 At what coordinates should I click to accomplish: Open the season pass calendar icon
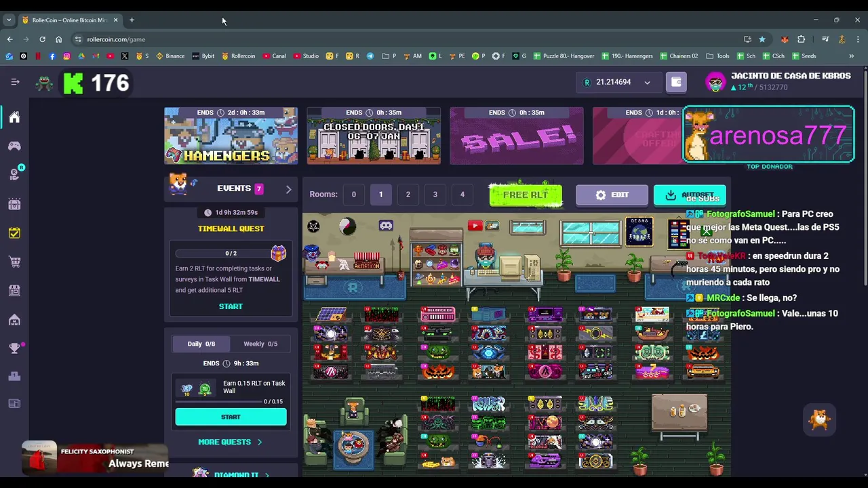click(x=14, y=204)
